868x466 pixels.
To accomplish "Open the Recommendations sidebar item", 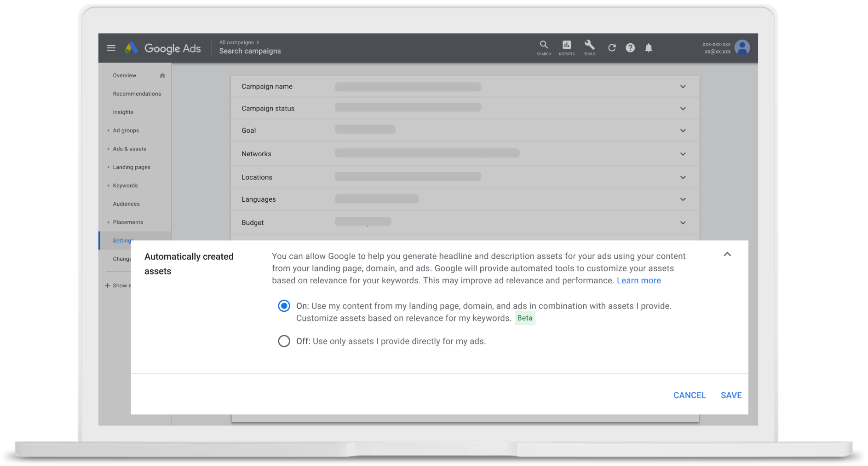I will click(x=137, y=93).
